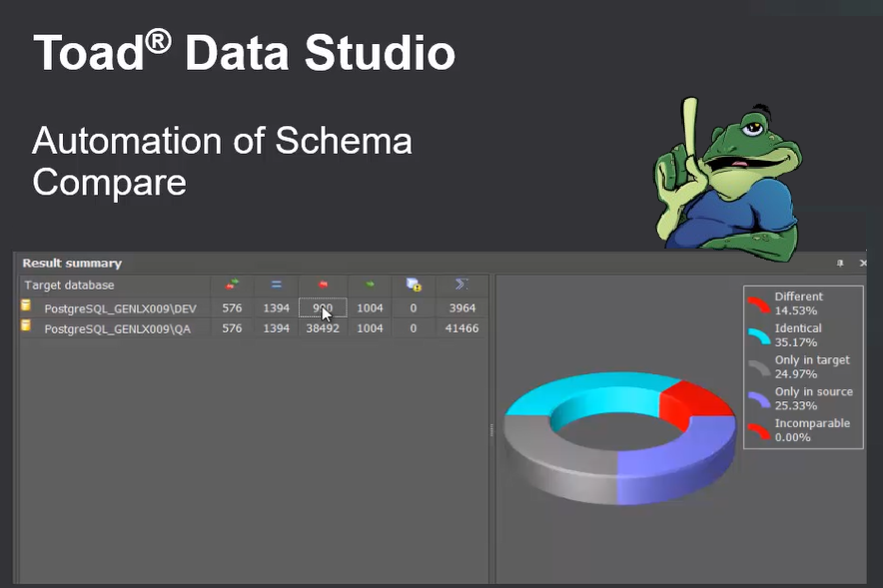Screen dimensions: 883x588
Task: Click the Incomparable 0.00% legend label
Action: [812, 430]
